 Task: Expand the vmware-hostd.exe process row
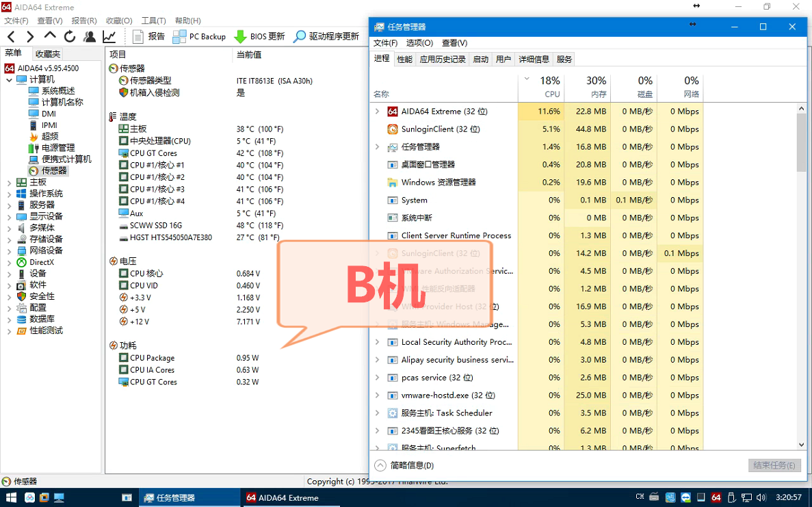[378, 395]
